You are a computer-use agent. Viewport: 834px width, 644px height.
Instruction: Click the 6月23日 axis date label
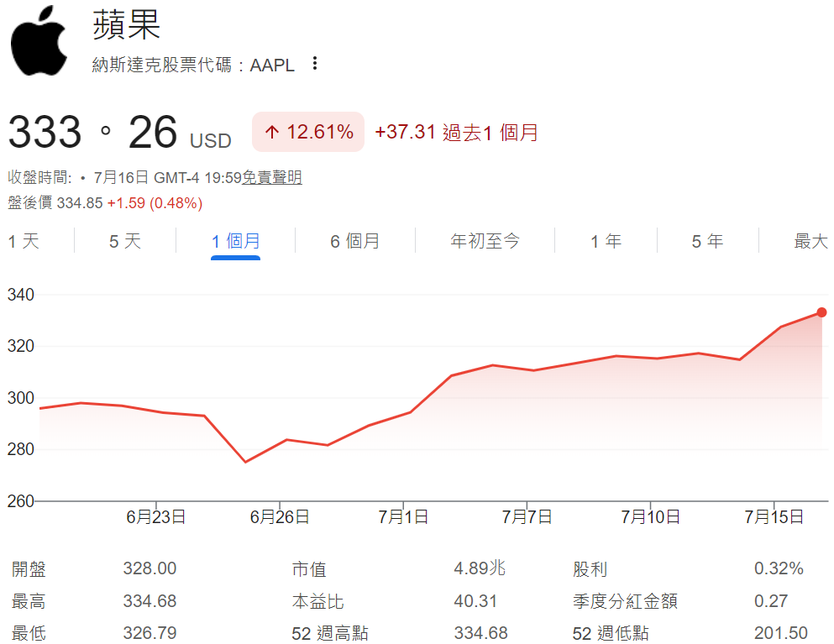[156, 517]
